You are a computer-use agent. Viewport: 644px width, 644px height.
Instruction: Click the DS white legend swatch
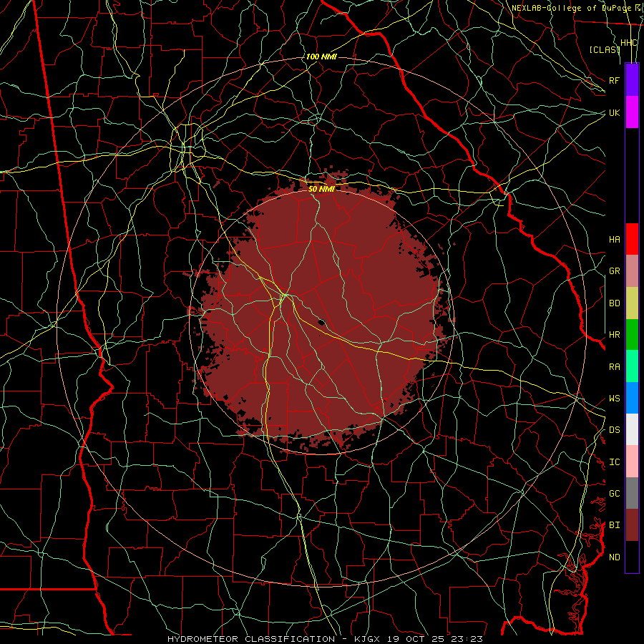[x=632, y=429]
